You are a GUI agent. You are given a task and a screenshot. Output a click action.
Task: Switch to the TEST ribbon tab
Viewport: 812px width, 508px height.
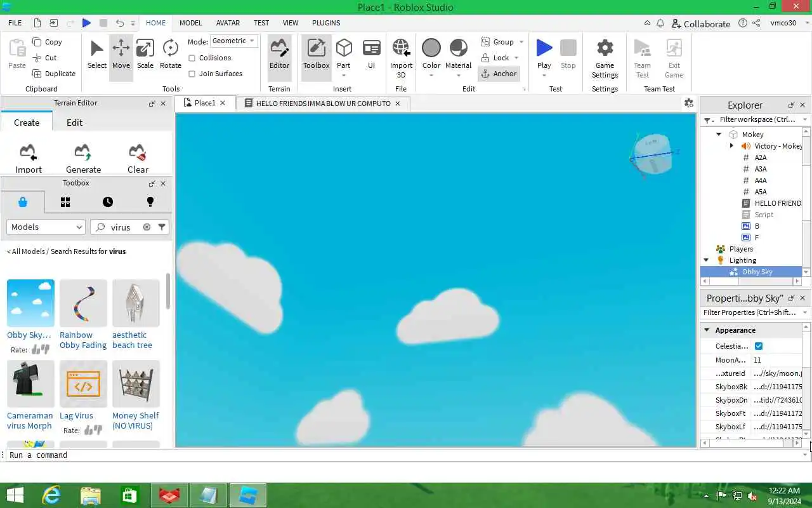(x=261, y=23)
